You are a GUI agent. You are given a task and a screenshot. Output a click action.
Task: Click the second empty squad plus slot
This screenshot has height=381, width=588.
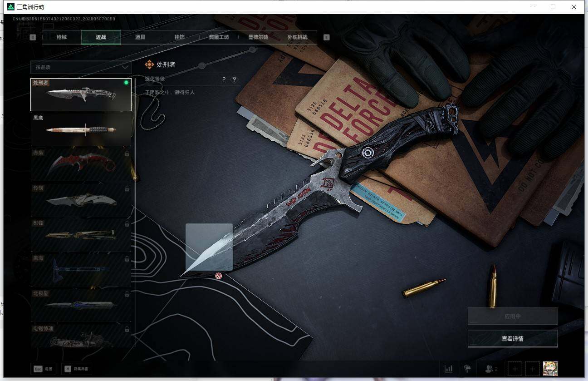coord(533,369)
